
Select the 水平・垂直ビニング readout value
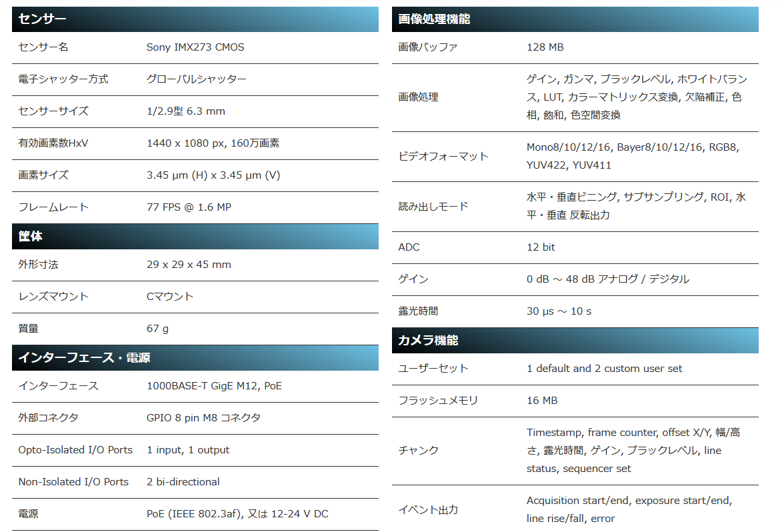tap(636, 206)
